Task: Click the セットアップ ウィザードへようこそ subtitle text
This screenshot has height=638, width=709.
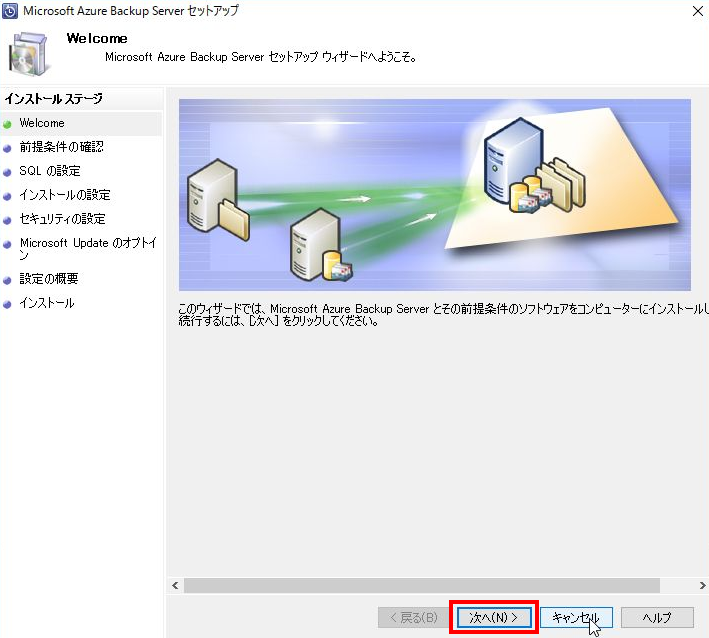Action: 260,57
